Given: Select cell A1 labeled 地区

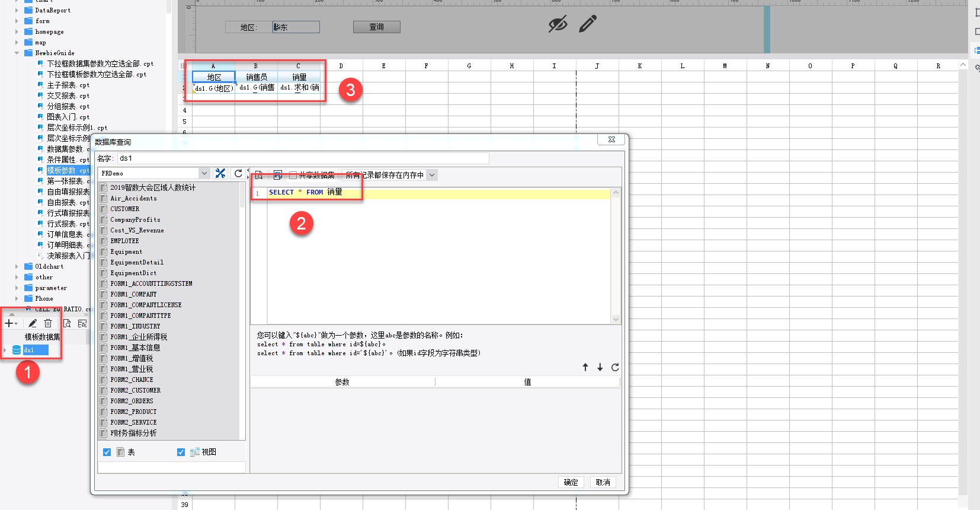Looking at the screenshot, I should click(x=214, y=77).
